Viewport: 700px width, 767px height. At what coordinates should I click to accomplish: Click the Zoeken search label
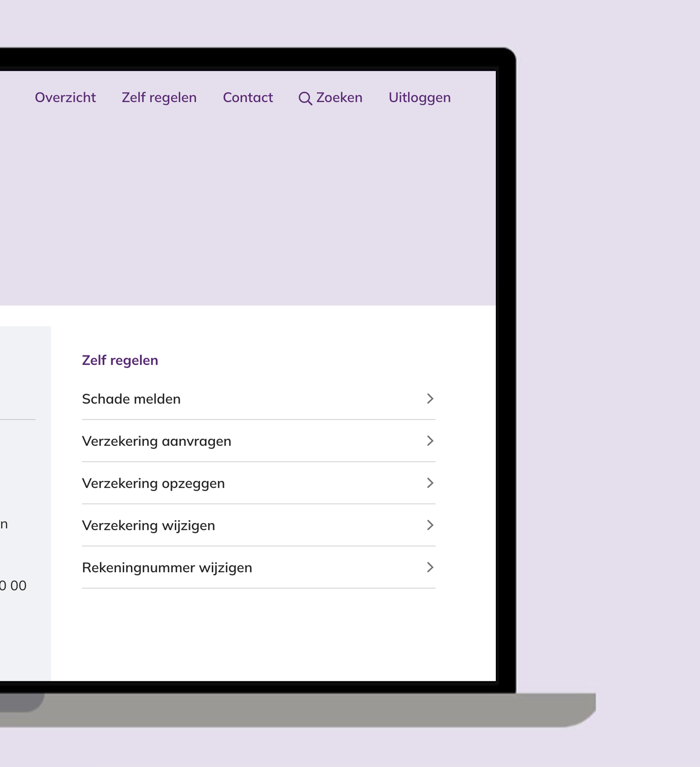pos(339,97)
